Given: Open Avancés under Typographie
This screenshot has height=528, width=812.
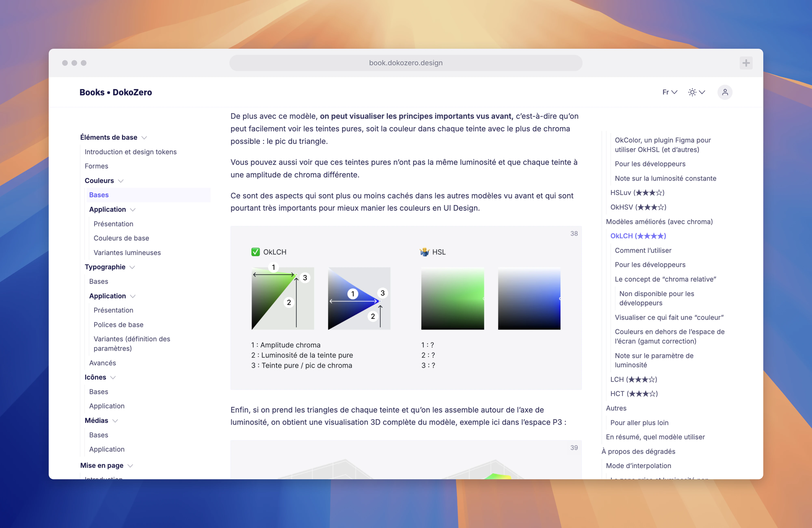Looking at the screenshot, I should click(x=103, y=363).
